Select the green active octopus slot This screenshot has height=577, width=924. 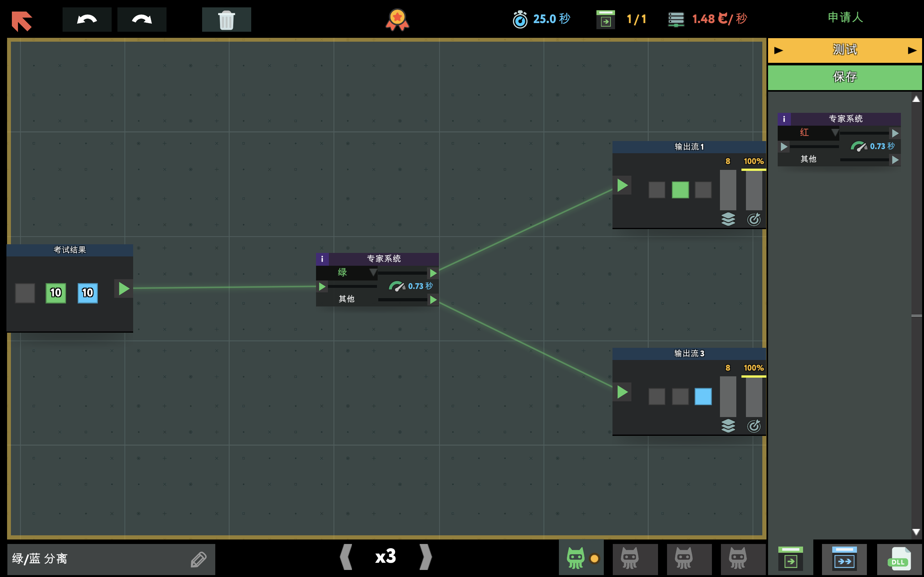[x=576, y=558]
